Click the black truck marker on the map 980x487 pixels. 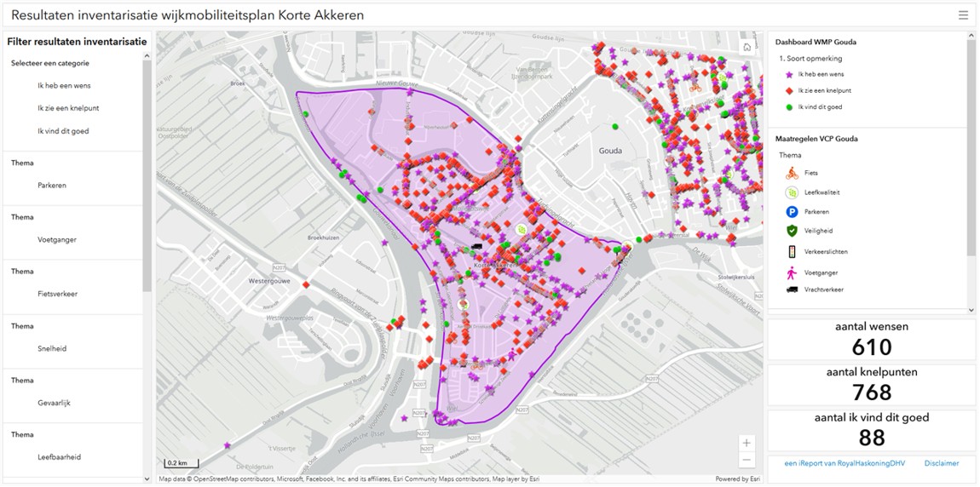[477, 247]
